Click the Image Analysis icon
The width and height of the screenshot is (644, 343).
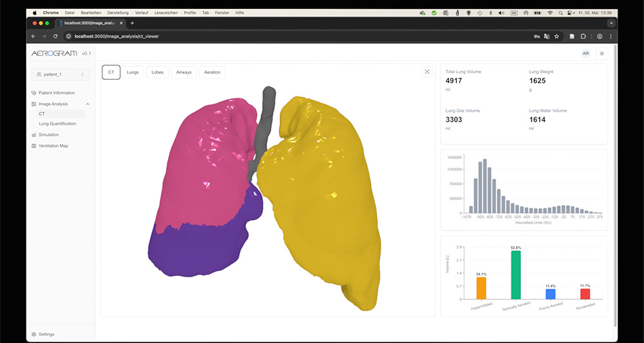click(34, 104)
